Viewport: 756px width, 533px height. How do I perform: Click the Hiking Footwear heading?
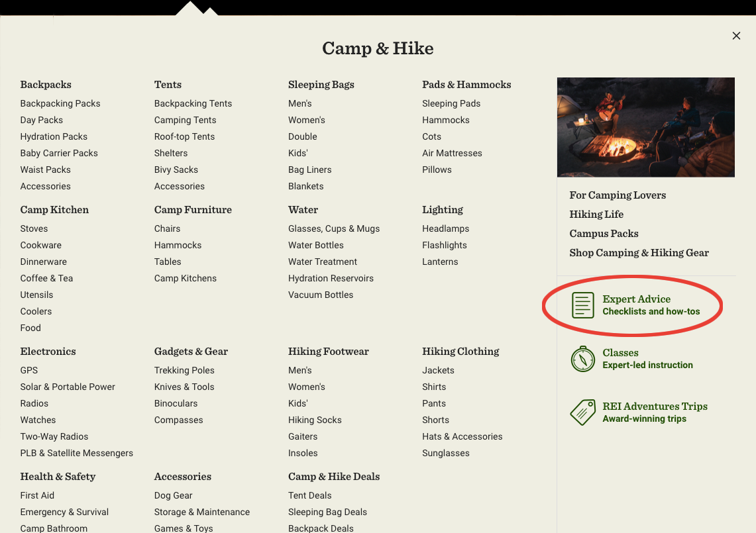328,352
